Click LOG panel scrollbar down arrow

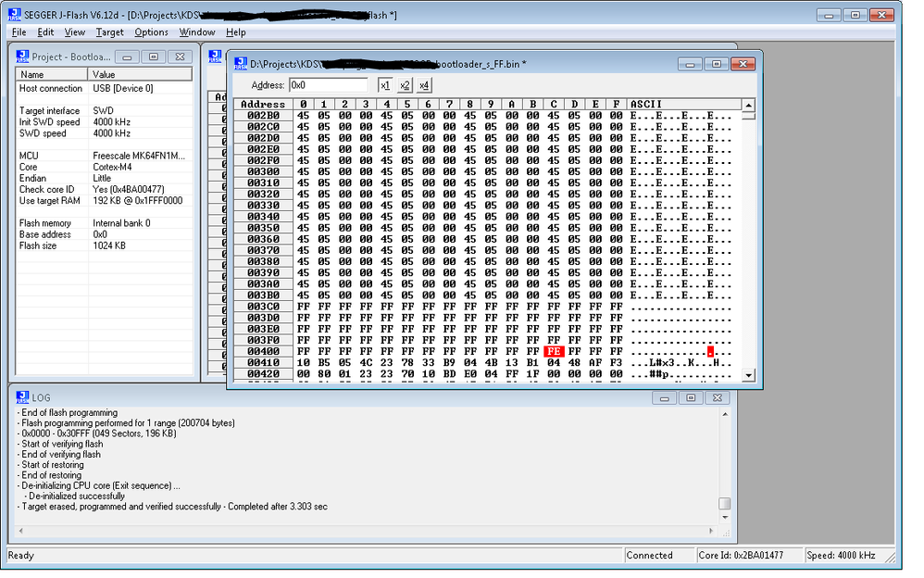pyautogui.click(x=725, y=518)
